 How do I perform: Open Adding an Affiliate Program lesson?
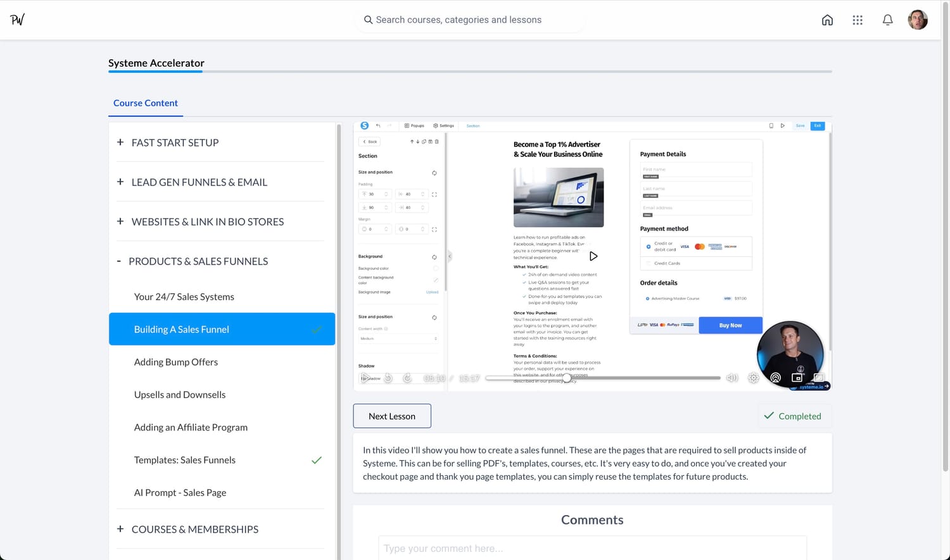(x=222, y=428)
